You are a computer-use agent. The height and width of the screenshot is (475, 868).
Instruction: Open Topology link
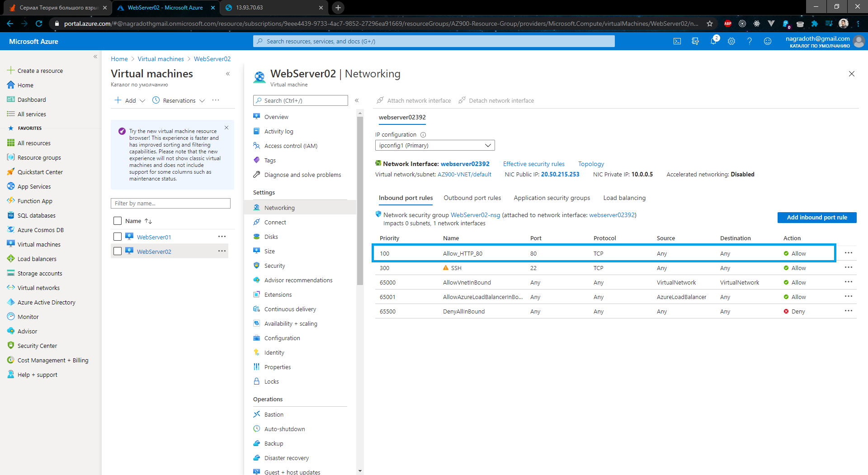click(x=591, y=164)
